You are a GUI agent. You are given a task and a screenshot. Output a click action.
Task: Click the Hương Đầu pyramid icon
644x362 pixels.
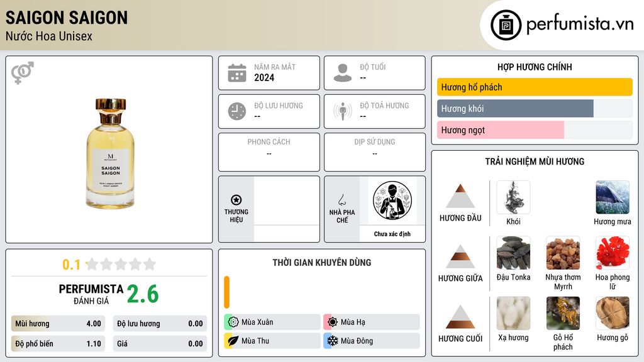coord(460,196)
